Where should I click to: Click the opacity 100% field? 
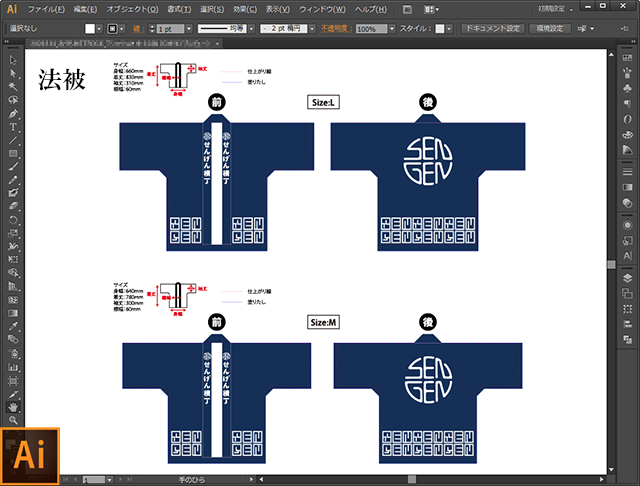tap(371, 29)
